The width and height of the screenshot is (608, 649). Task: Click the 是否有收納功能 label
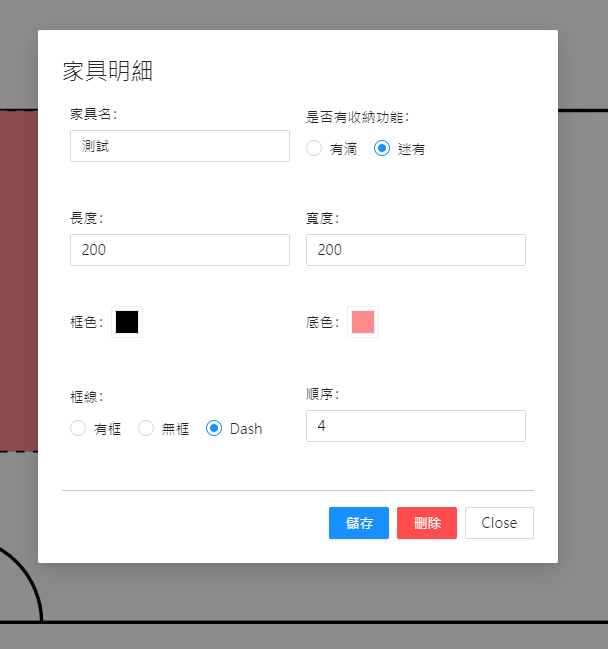click(x=358, y=117)
